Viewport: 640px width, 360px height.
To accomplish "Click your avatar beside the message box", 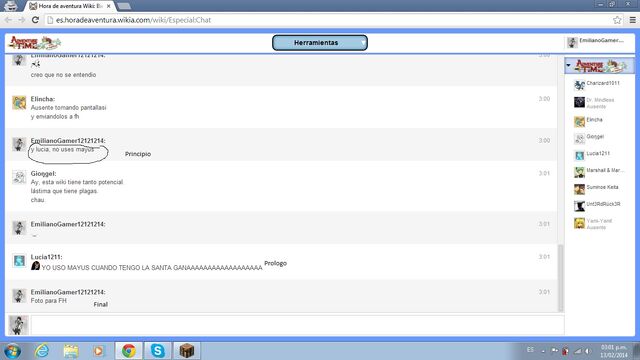I will click(x=18, y=325).
